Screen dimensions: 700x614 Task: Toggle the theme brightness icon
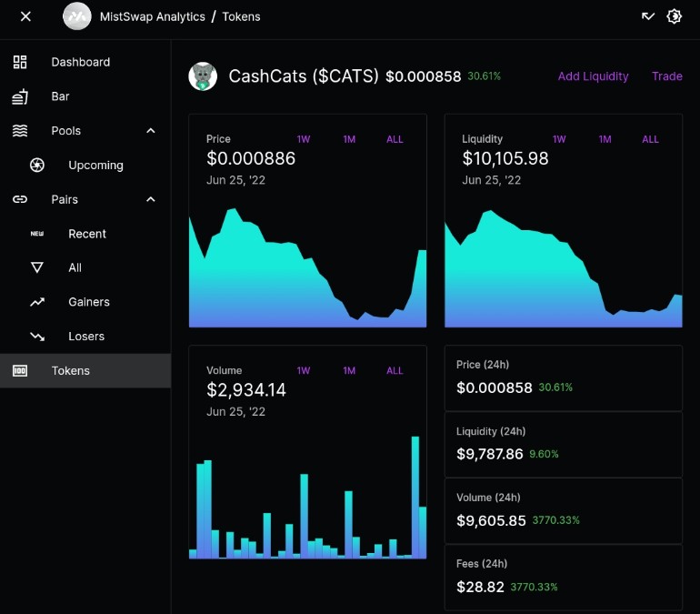(675, 16)
